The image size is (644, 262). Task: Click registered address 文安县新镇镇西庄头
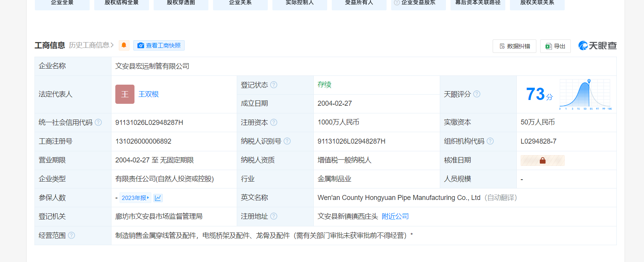coord(348,216)
